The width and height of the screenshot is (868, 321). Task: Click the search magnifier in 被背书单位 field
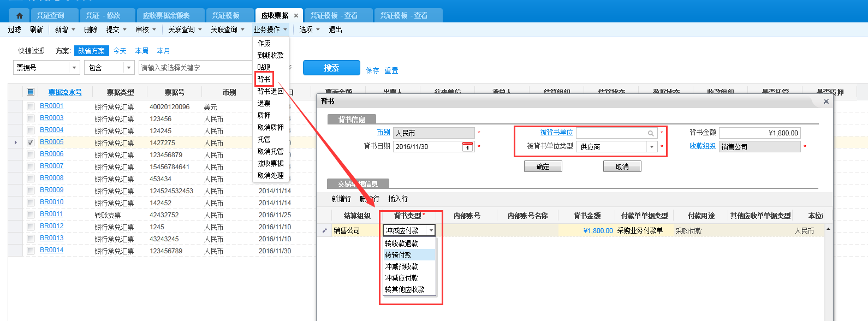pyautogui.click(x=651, y=133)
